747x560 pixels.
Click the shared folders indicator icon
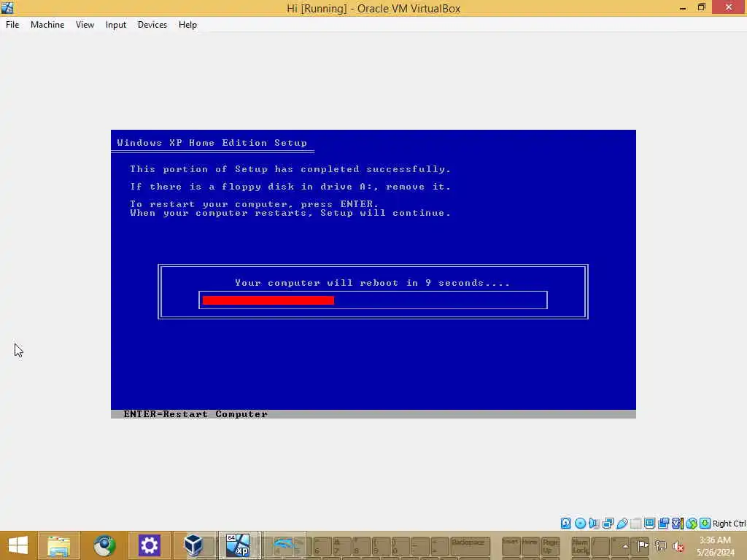click(x=635, y=524)
